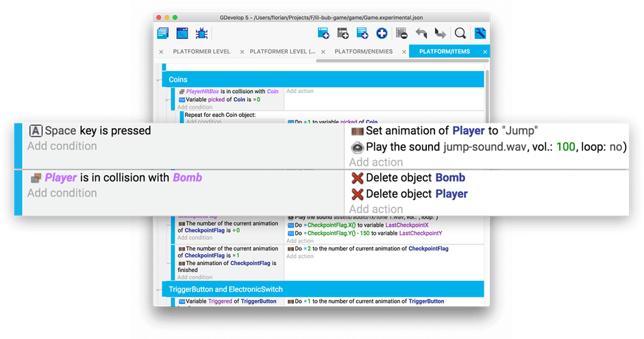Open the project manager icon
Image resolution: width=644 pixels, height=339 pixels.
[162, 33]
